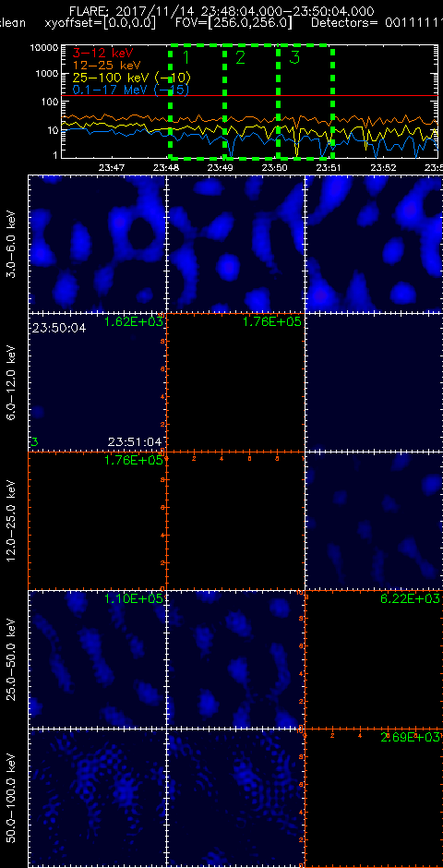Click the 23:49 time axis tick label

(221, 166)
